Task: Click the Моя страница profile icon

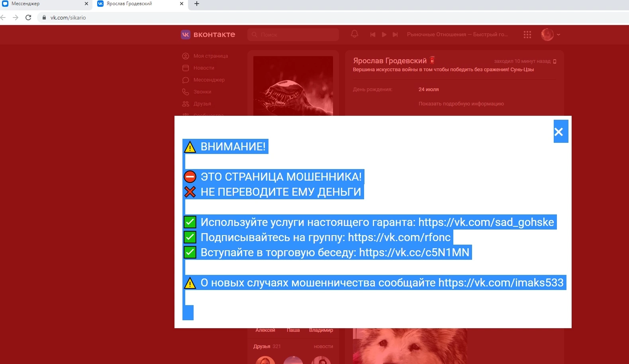Action: (x=186, y=56)
